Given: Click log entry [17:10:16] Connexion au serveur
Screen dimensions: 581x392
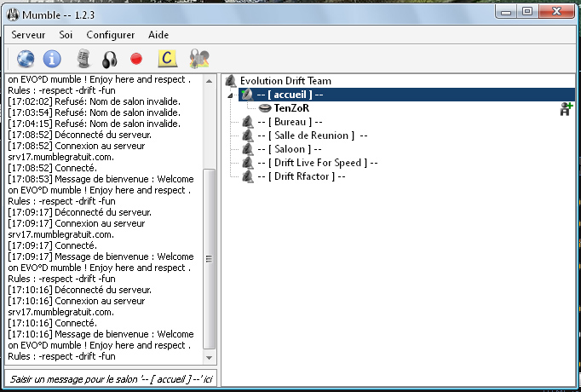Looking at the screenshot, I should 77,307.
